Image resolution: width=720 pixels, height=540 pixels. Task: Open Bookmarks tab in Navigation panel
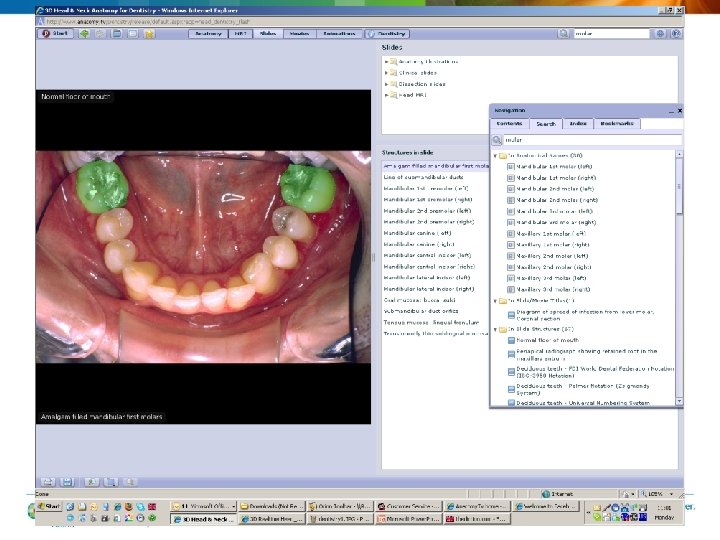pos(617,124)
